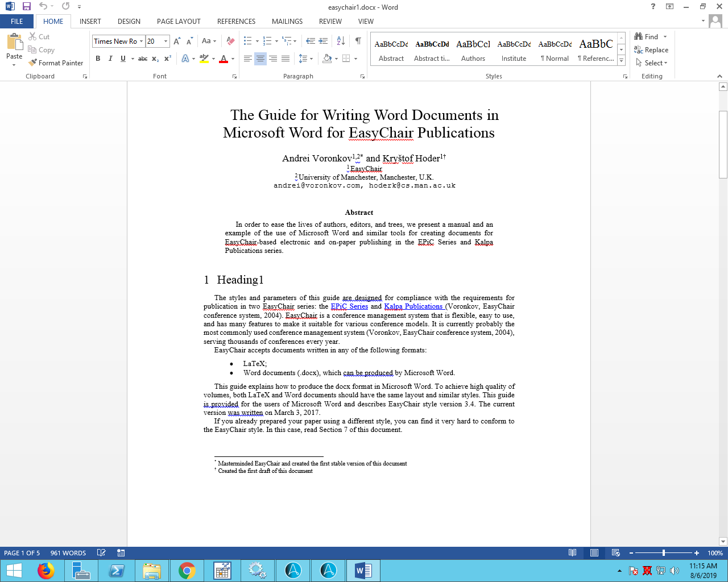The height and width of the screenshot is (582, 728).
Task: Click the Replace button in Editing
Action: [x=651, y=50]
